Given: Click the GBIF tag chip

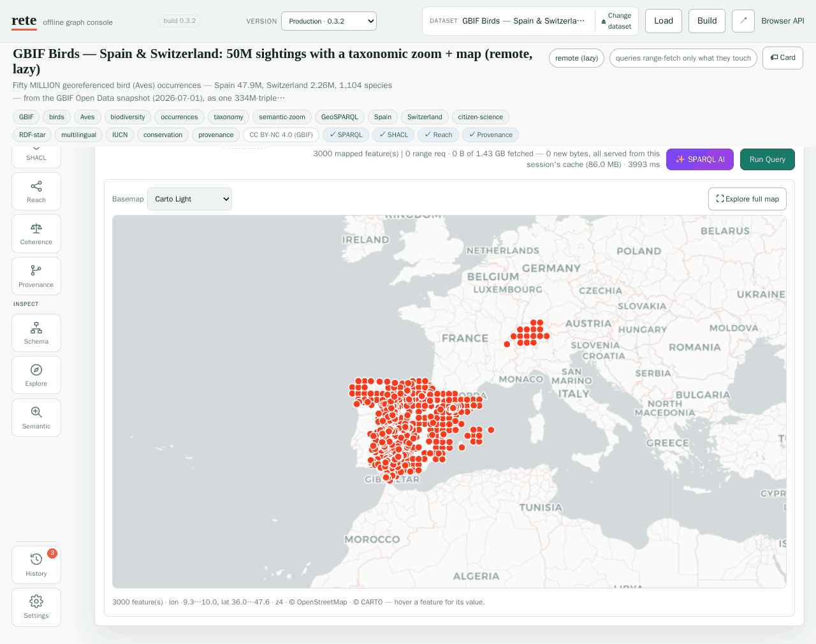Looking at the screenshot, I should tap(26, 117).
